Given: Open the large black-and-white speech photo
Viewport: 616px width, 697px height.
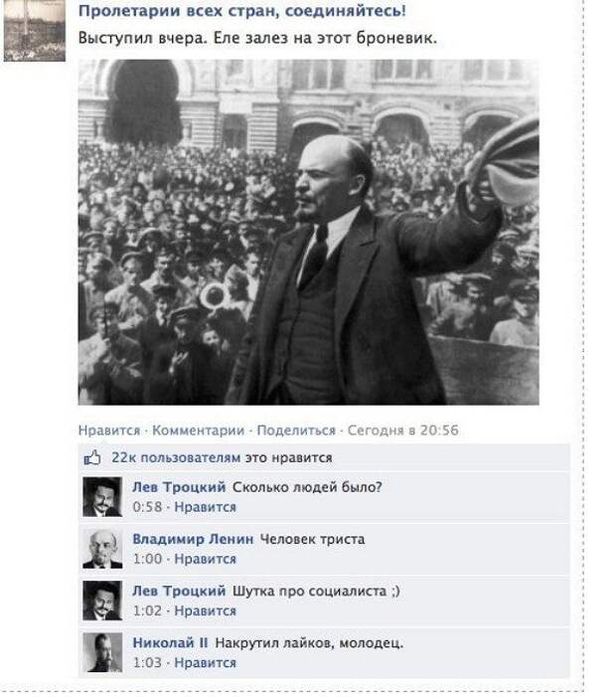Looking at the screenshot, I should [308, 232].
